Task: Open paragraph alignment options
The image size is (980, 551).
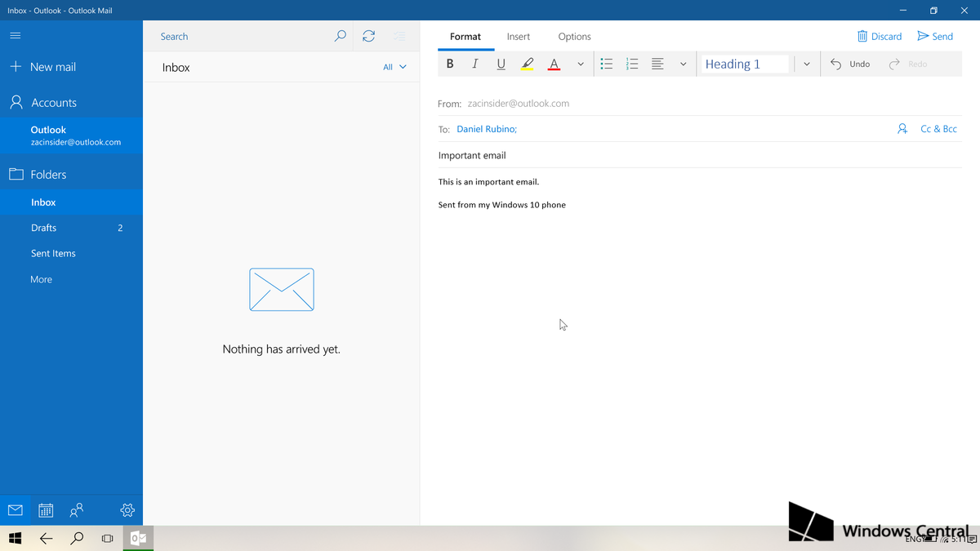Action: coord(657,64)
